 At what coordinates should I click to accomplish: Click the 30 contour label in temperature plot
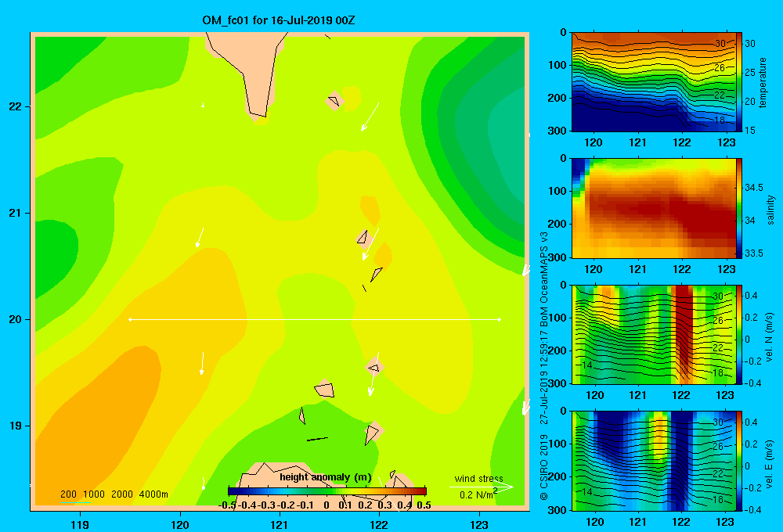click(720, 43)
